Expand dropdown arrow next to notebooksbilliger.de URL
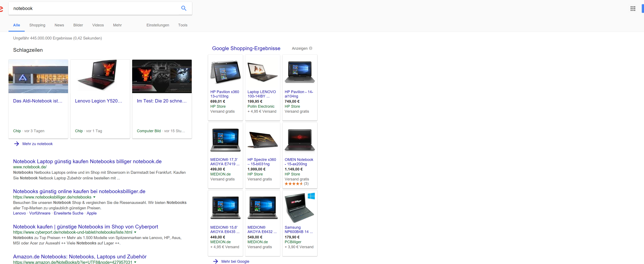Viewport: 644px width, 264px height. [94, 197]
